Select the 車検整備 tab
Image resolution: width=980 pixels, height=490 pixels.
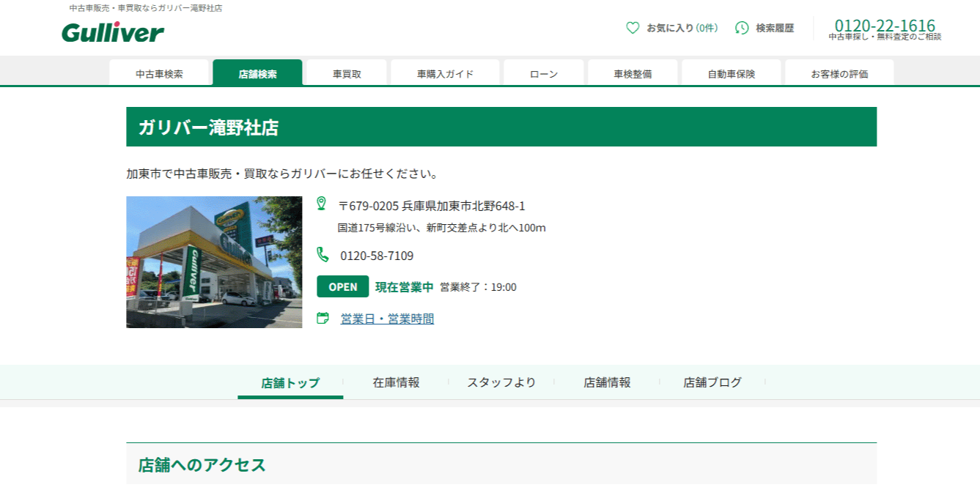point(633,73)
